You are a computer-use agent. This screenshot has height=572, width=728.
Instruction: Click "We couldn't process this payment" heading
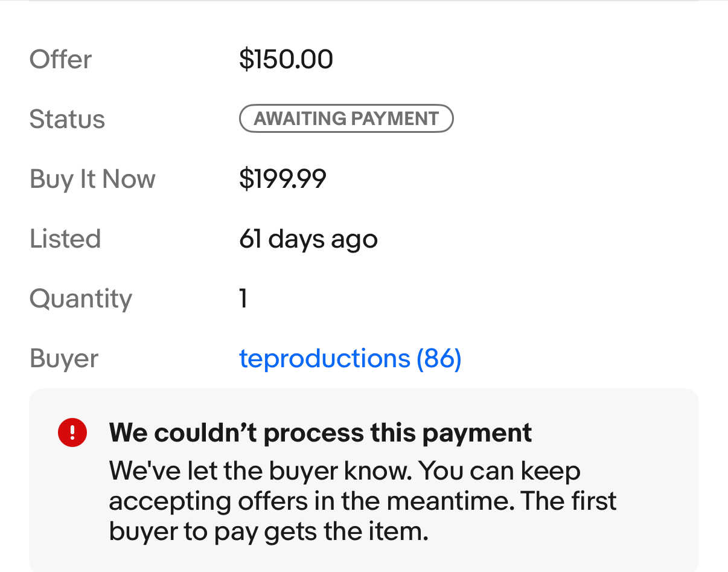(x=320, y=432)
